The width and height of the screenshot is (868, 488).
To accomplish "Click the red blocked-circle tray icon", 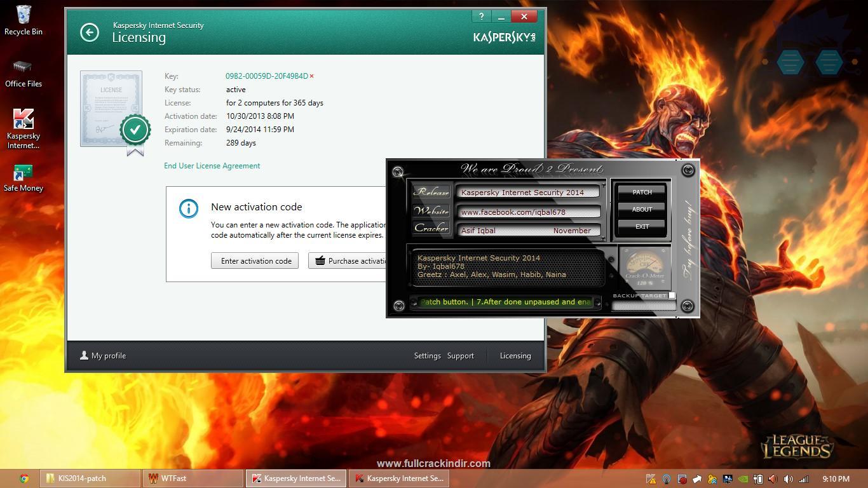I will pyautogui.click(x=682, y=479).
